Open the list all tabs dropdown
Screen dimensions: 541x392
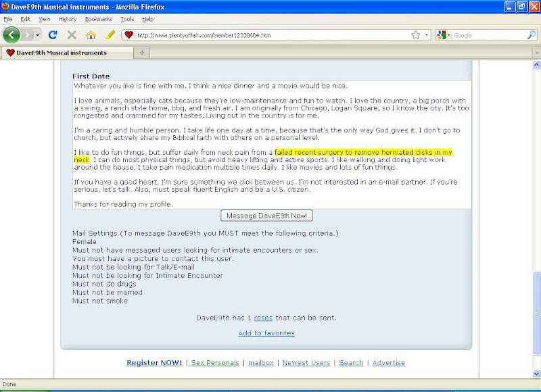(536, 53)
